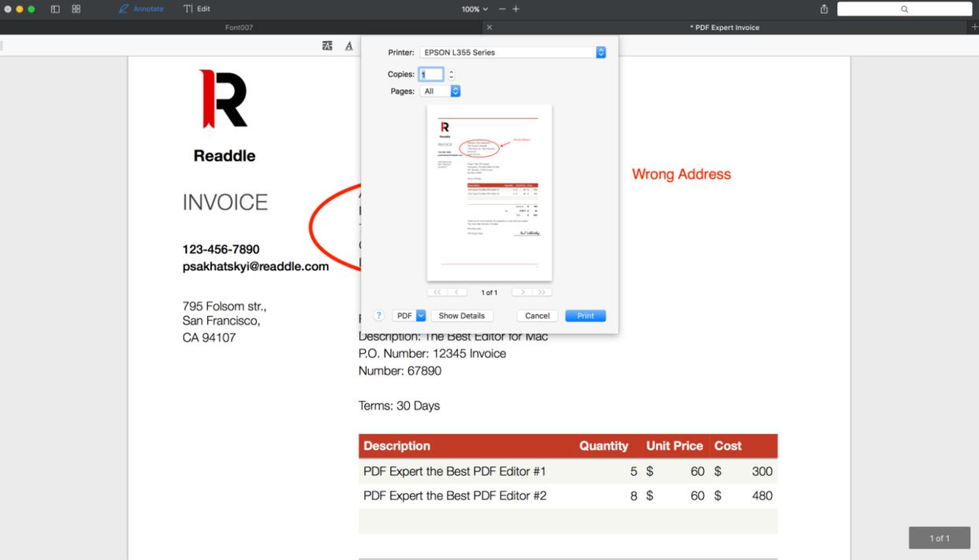The height and width of the screenshot is (560, 979).
Task: Select the Font007 tab
Action: point(239,28)
